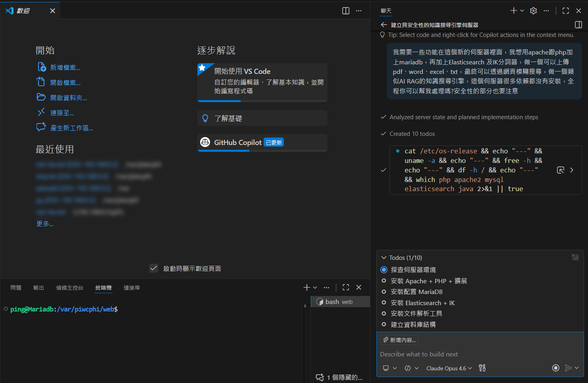The image size is (588, 383).
Task: Kill the active terminal with the X icon
Action: 359,287
